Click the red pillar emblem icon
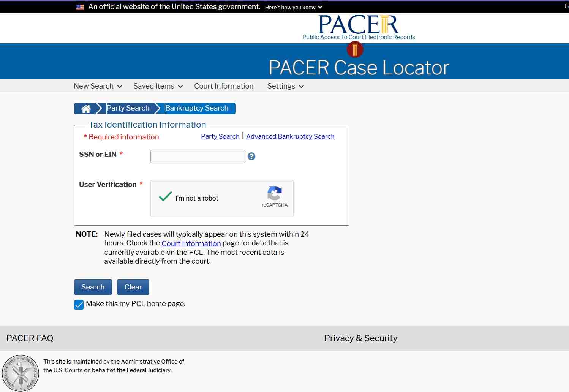569x392 pixels. [355, 49]
